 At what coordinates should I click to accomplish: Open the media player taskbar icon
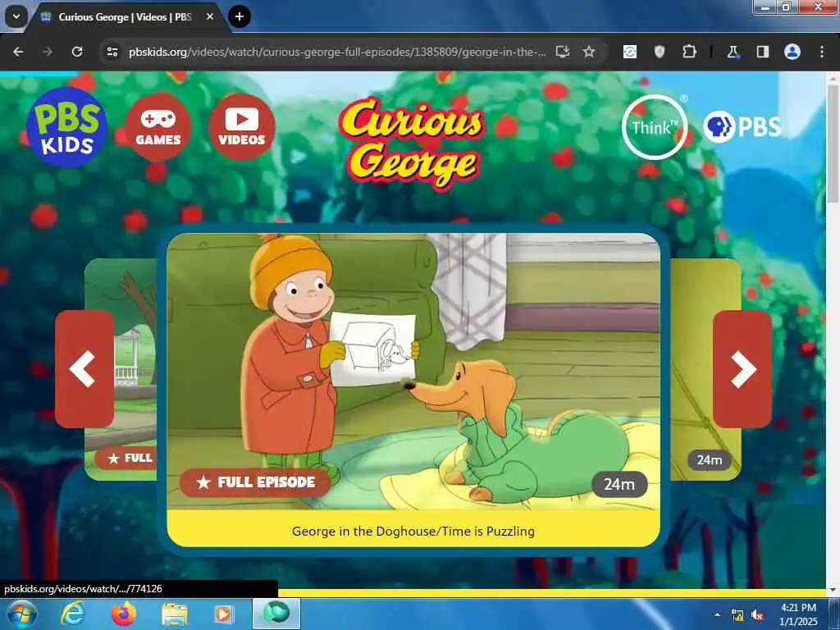click(224, 614)
